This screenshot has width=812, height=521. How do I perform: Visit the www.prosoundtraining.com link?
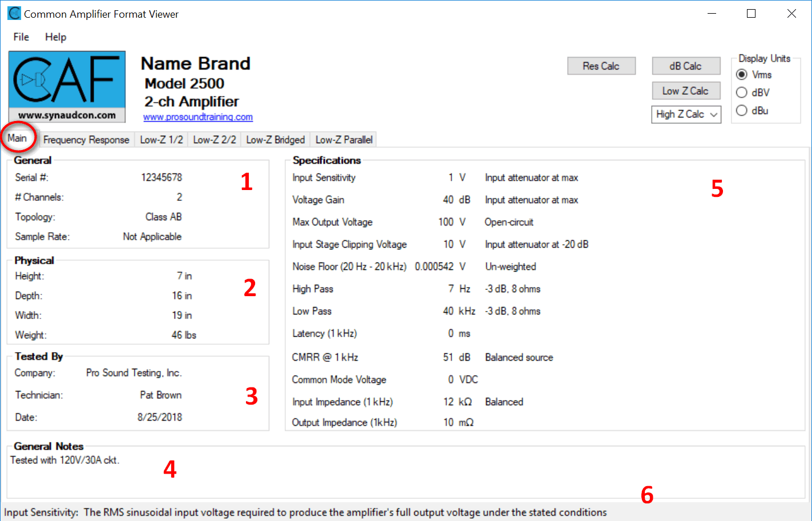[x=198, y=117]
